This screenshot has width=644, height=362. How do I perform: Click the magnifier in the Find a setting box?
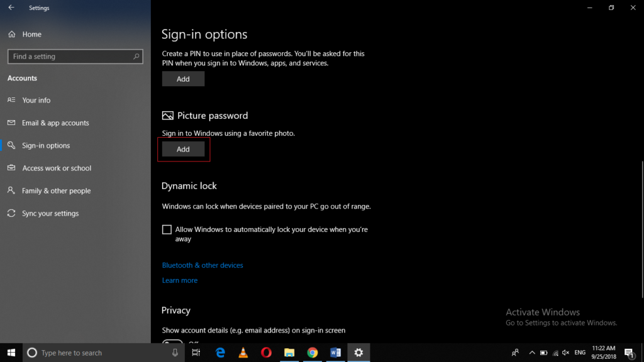(x=136, y=56)
